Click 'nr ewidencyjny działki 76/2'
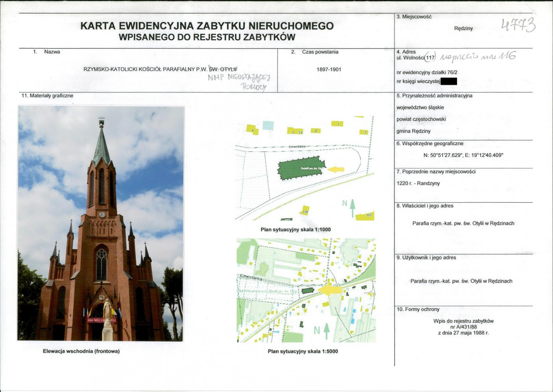 427,73
